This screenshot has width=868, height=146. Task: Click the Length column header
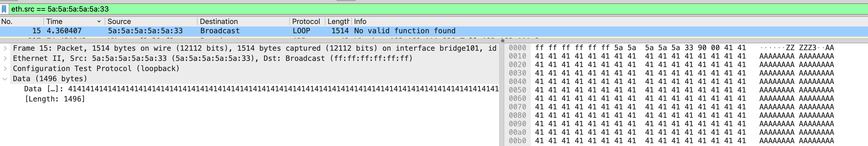pyautogui.click(x=338, y=22)
